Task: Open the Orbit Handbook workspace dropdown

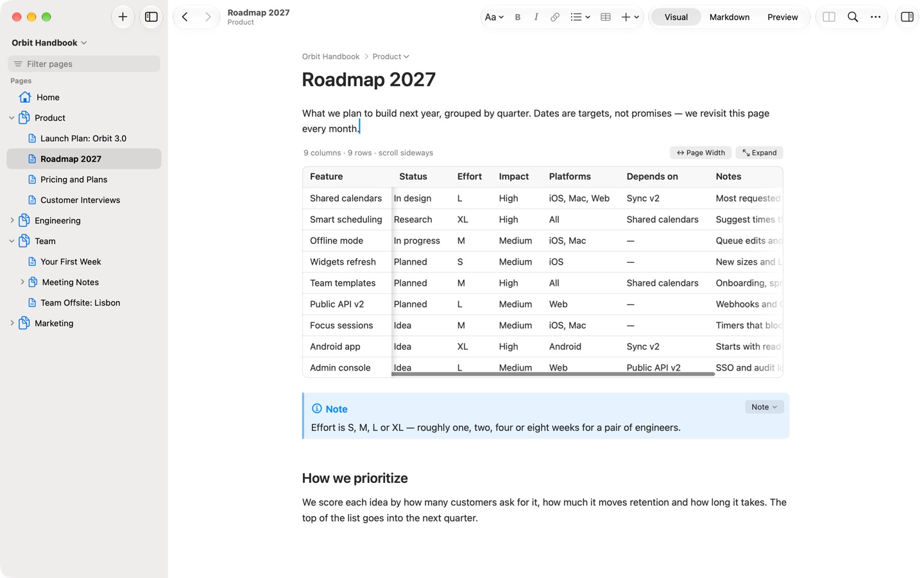Action: pyautogui.click(x=49, y=42)
